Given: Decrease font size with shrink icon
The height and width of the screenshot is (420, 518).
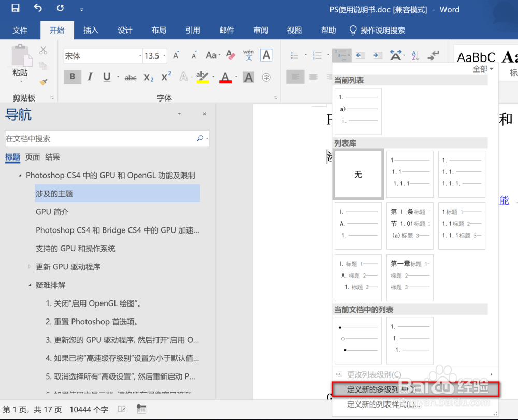Looking at the screenshot, I should pos(194,55).
